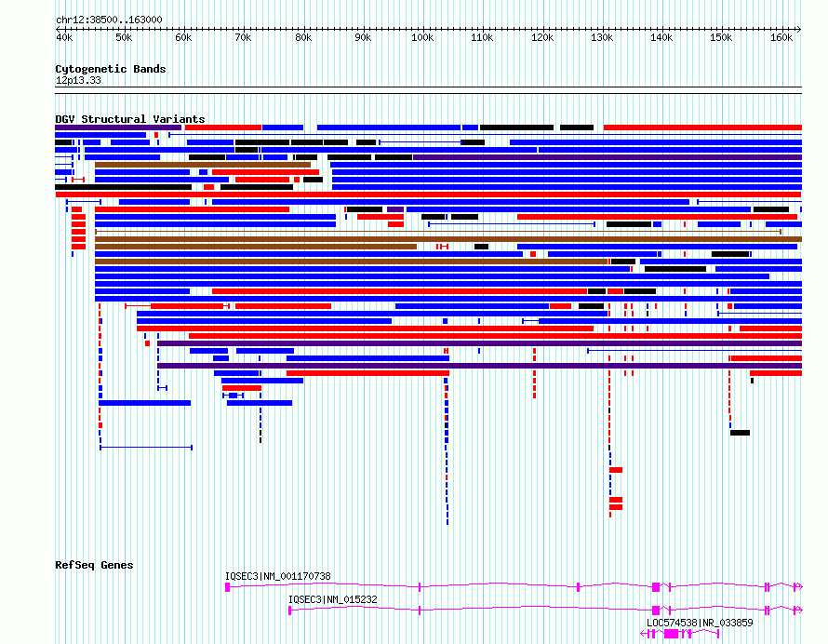Select the Cytogenetic Bands track title
Image resolution: width=828 pixels, height=644 pixels.
tap(111, 69)
